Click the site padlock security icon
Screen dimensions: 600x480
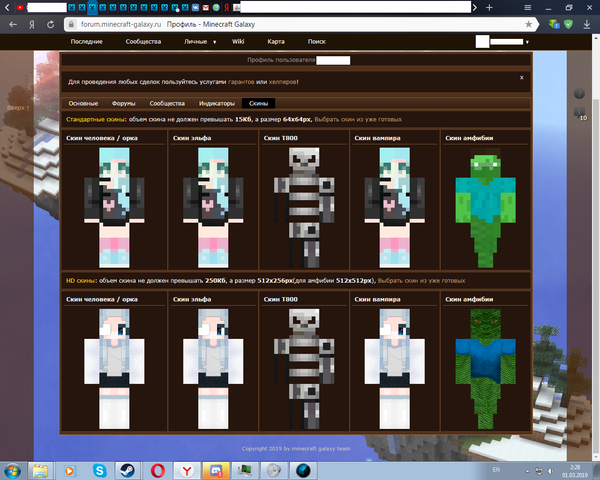coord(71,24)
